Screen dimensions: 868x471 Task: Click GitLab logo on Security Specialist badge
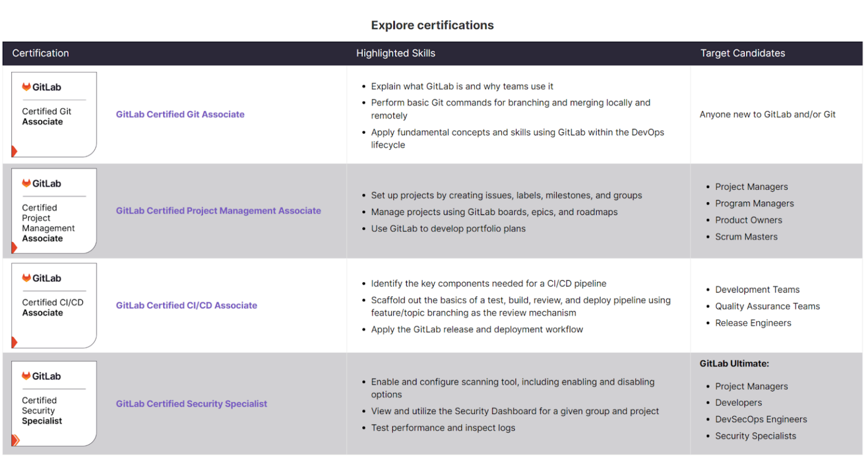27,376
